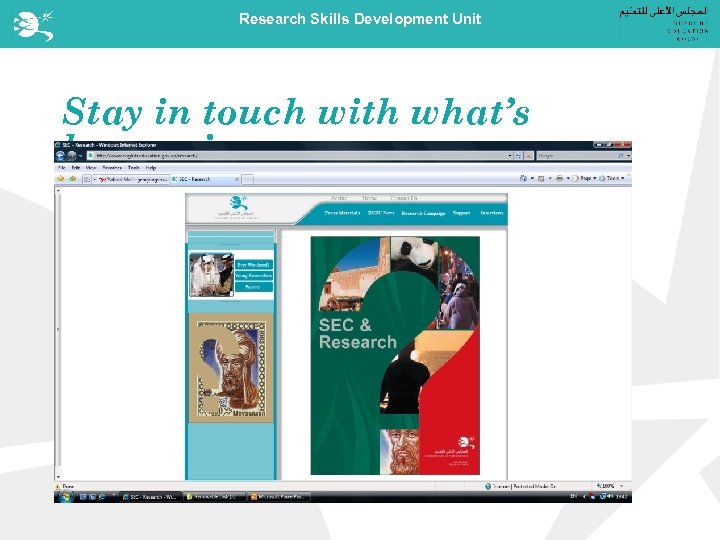Click the middle taskbar window button
This screenshot has height=540, width=720.
click(x=214, y=497)
